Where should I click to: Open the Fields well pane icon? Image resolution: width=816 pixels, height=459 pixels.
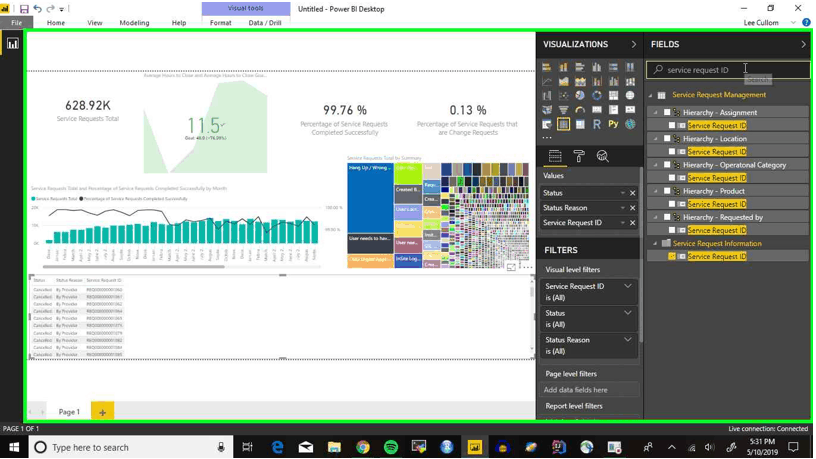point(555,156)
